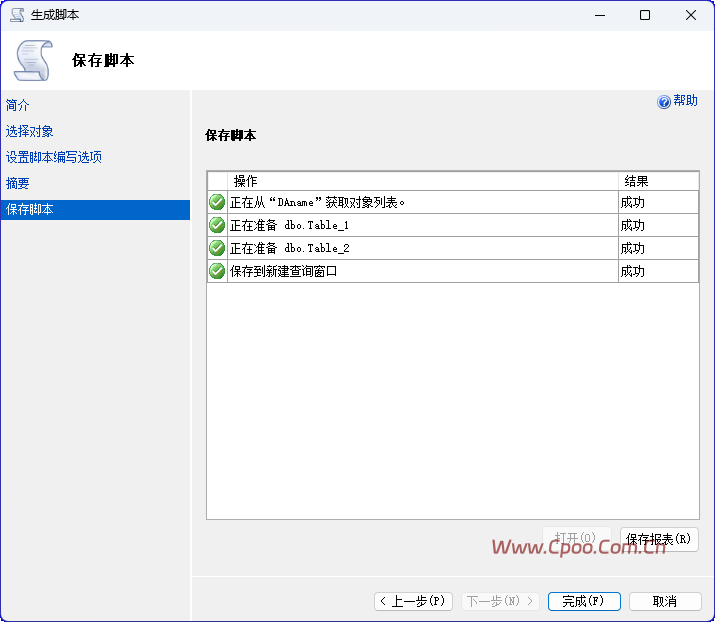Go to the 选择对象 page
The height and width of the screenshot is (622, 715).
click(x=29, y=131)
